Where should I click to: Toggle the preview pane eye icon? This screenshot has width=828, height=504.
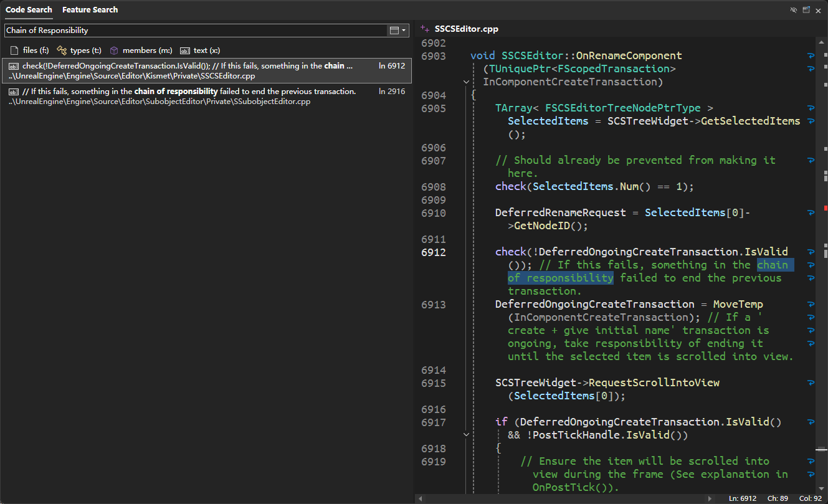(794, 10)
